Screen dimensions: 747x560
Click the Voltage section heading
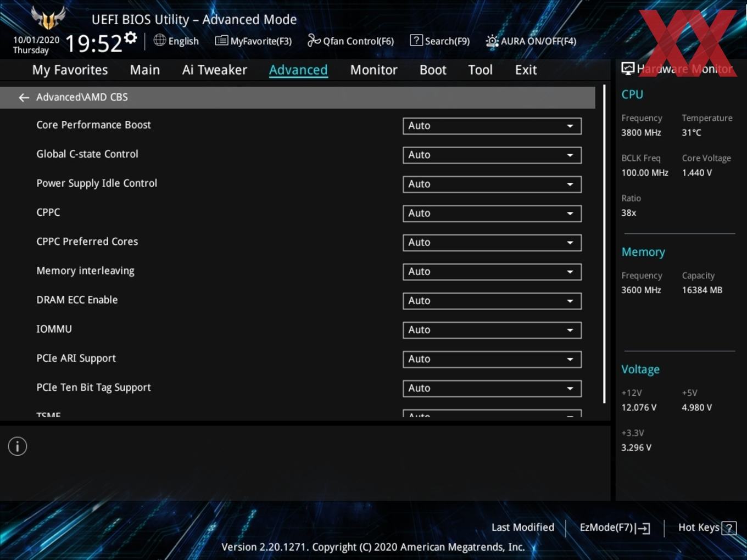[640, 369]
